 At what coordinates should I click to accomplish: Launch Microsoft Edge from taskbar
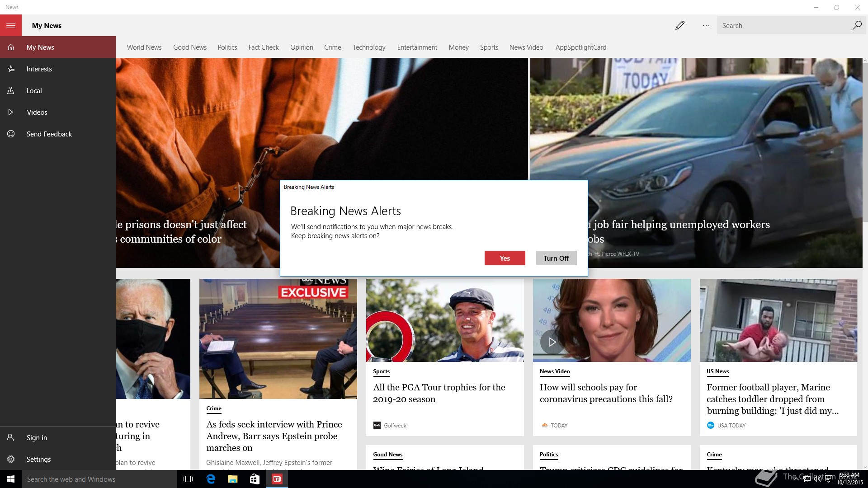[x=211, y=479]
